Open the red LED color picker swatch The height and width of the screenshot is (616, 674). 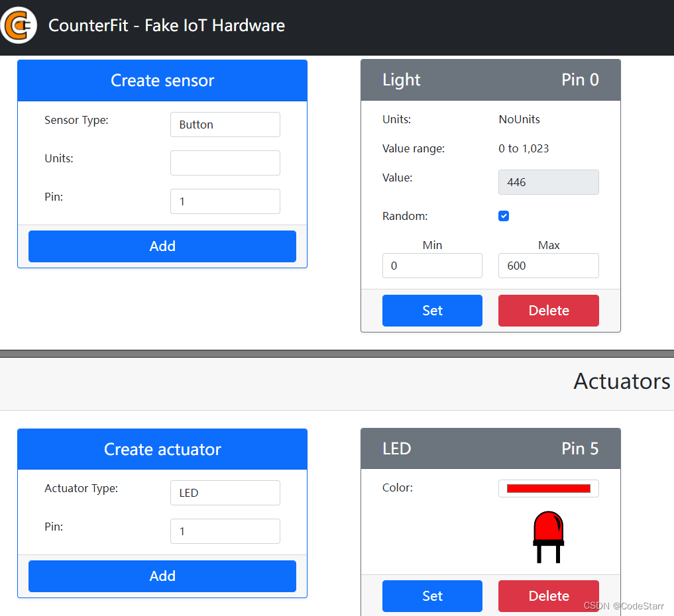[x=549, y=488]
